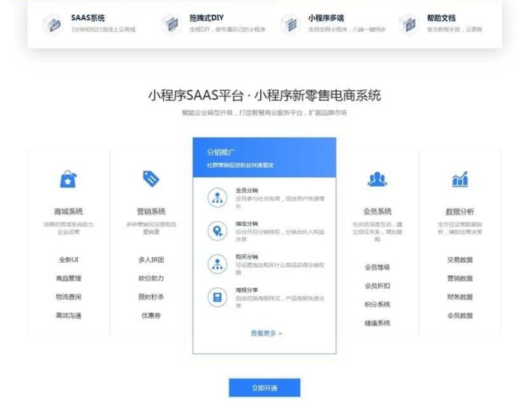Select the 帮助文档 heading
Image resolution: width=532 pixels, height=402 pixels.
pyautogui.click(x=441, y=18)
